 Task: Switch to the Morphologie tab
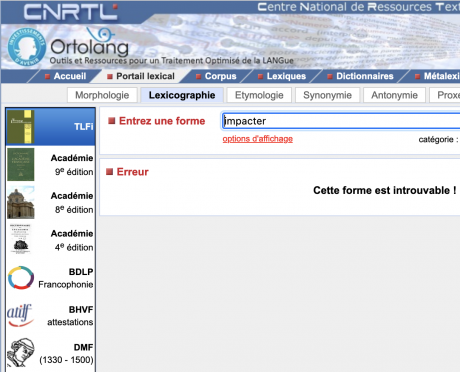102,95
